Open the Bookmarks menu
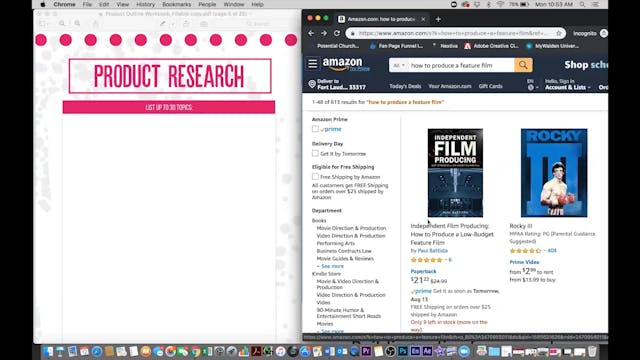Image resolution: width=640 pixels, height=360 pixels. (176, 4)
